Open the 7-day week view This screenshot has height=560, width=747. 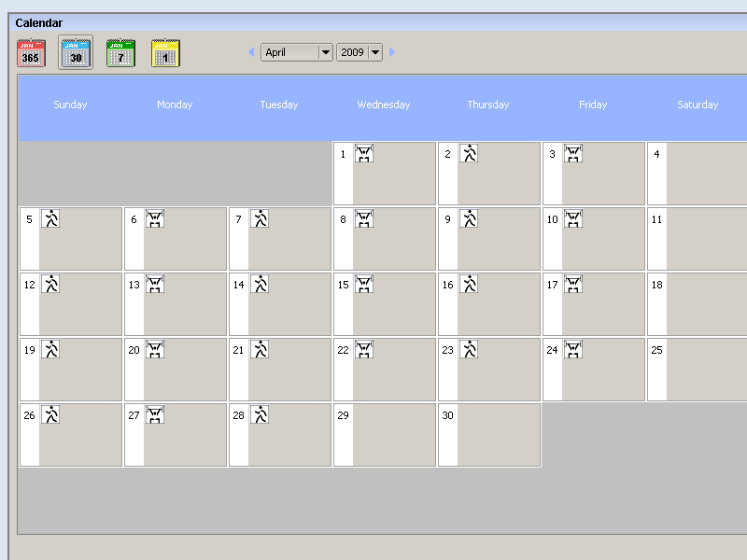(x=120, y=53)
